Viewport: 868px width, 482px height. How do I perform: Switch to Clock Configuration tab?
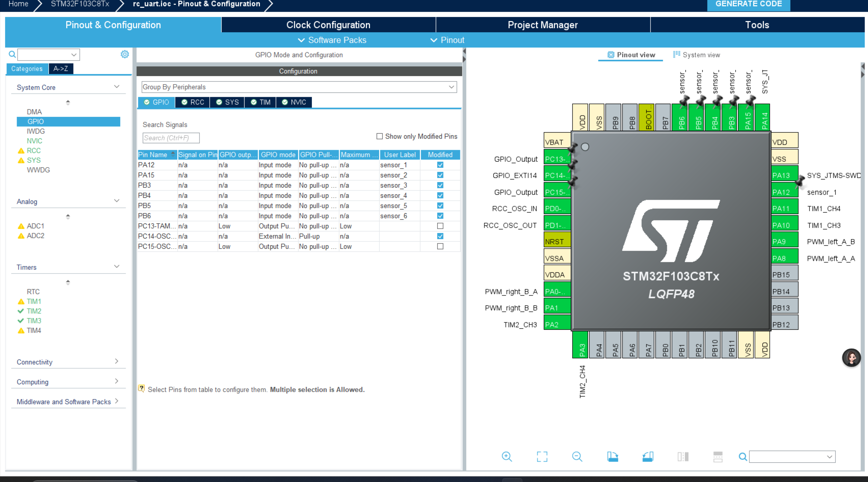pos(328,25)
